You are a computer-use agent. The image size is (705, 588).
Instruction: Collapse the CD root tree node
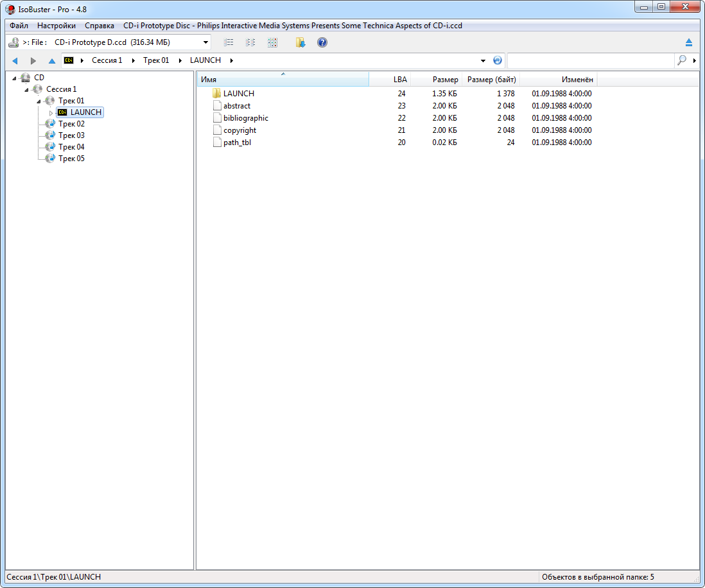point(14,78)
